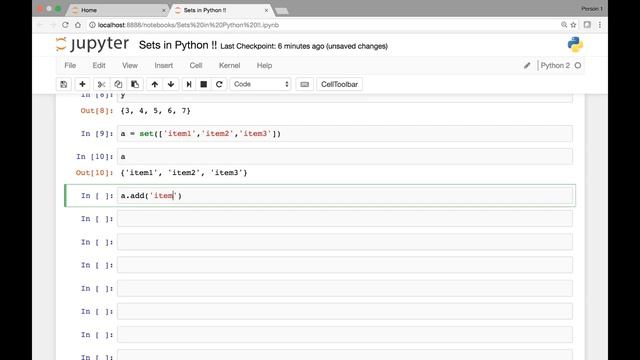Insert cell below with the plus icon
This screenshot has width=640, height=360.
point(82,84)
